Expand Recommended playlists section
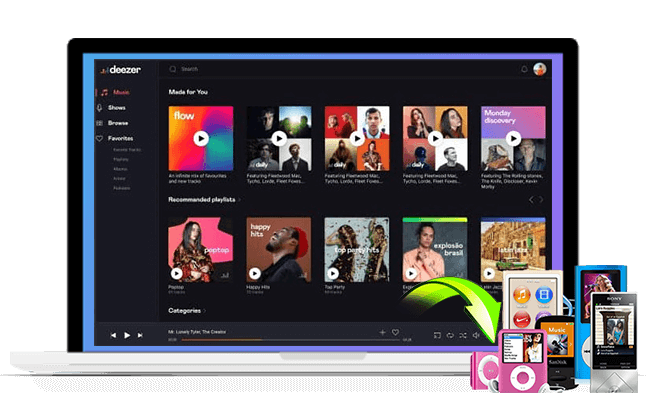Screen dimensions: 650x400 (204, 199)
